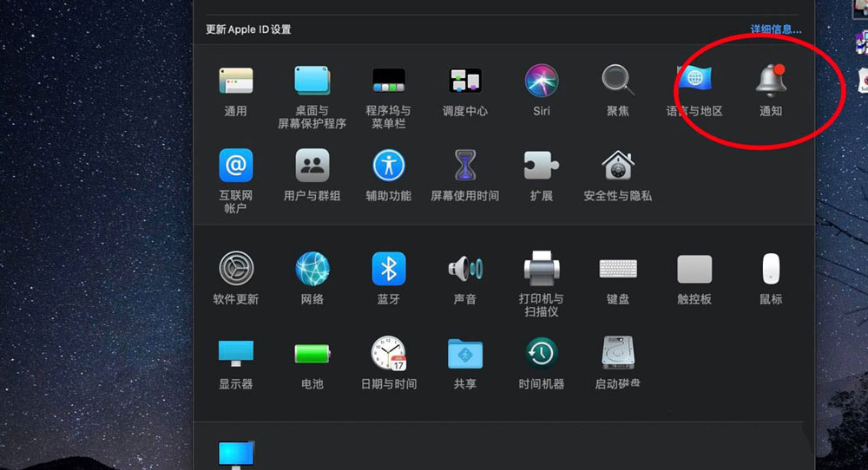Screen dimensions: 868x470
Task: Open 打印机与扫描仪 preferences
Action: tap(542, 269)
